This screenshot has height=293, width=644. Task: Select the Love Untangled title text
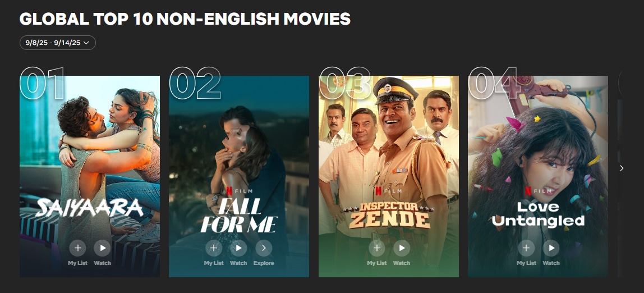tap(538, 214)
